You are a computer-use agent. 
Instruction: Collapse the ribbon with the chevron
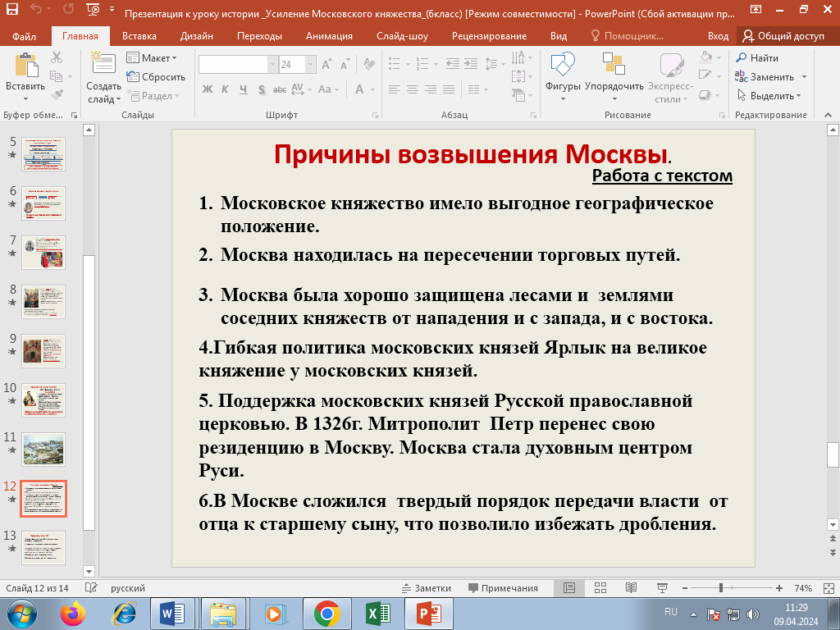828,115
